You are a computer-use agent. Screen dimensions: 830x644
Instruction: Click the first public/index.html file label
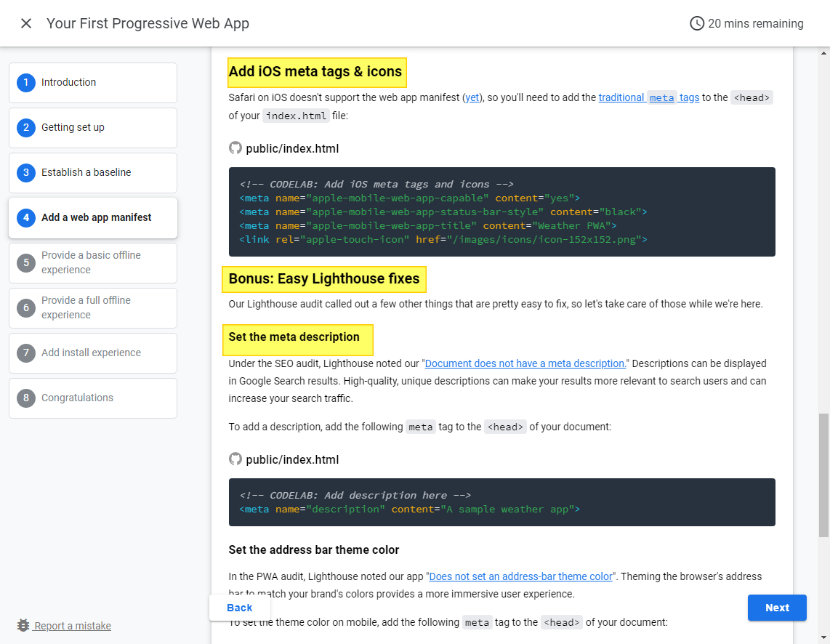pyautogui.click(x=292, y=149)
